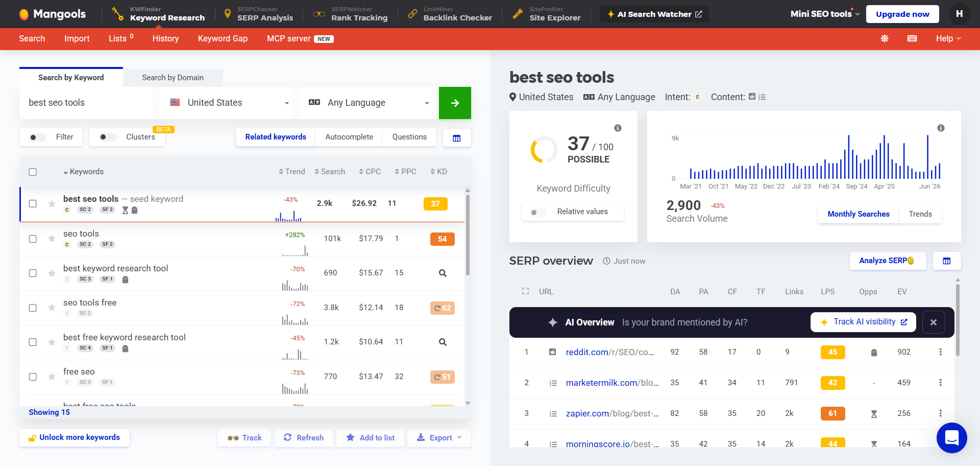Click Upgrade now button
Screen dimensions: 980x466
[902, 14]
